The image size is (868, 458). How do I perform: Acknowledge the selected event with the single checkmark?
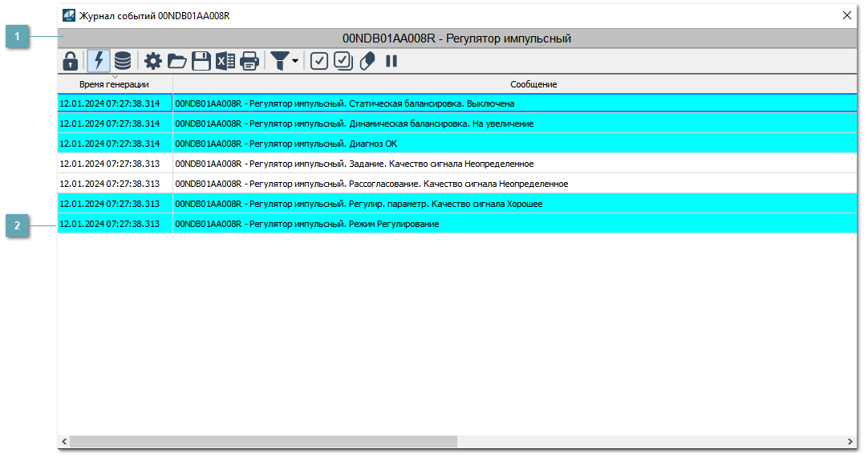[319, 61]
